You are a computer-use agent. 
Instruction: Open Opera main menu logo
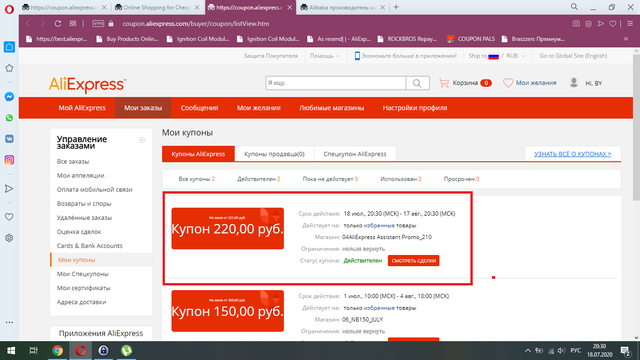click(x=9, y=9)
